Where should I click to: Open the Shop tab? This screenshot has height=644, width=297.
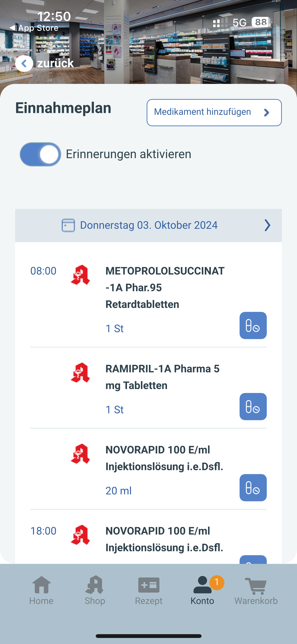click(95, 590)
